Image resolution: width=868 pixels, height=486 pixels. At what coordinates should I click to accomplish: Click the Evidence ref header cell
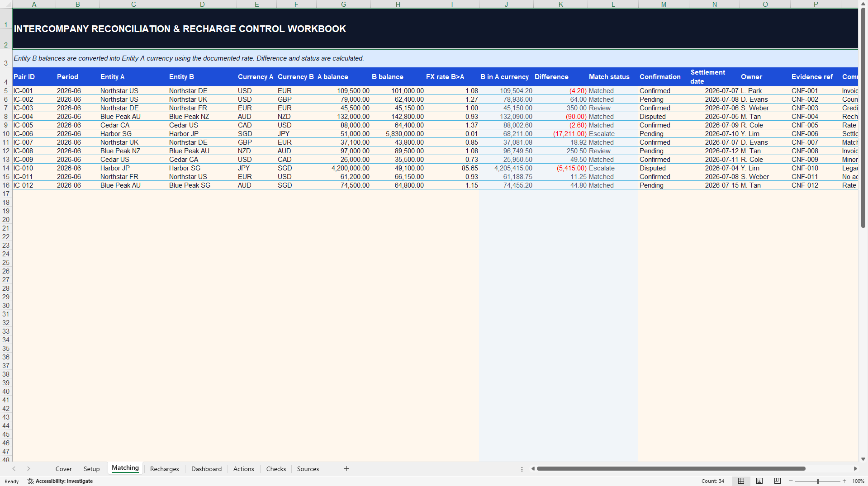click(x=816, y=77)
